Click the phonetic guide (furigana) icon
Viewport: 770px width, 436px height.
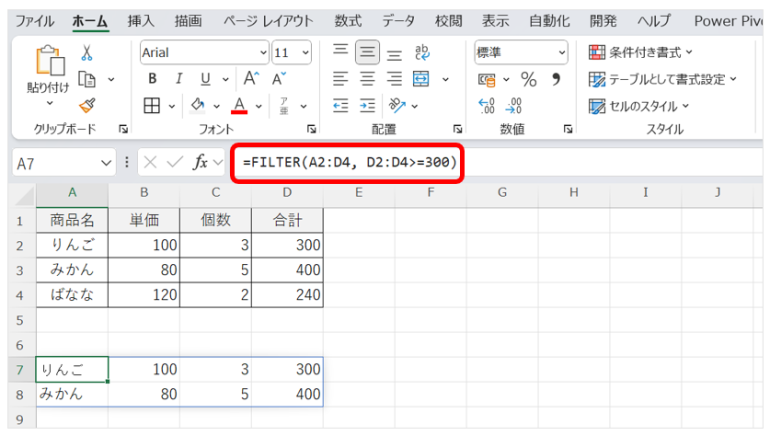(x=284, y=106)
